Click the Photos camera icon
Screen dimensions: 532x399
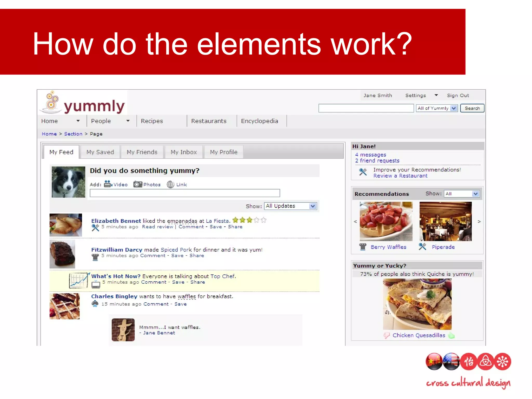tap(138, 184)
